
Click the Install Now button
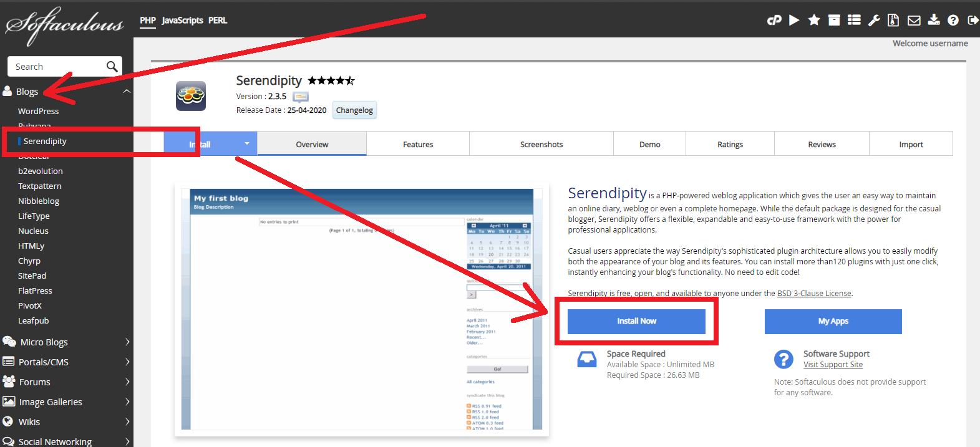pos(636,321)
